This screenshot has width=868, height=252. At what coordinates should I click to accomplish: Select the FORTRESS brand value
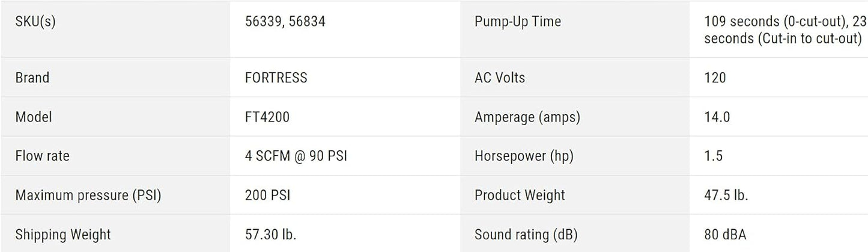[x=276, y=78]
